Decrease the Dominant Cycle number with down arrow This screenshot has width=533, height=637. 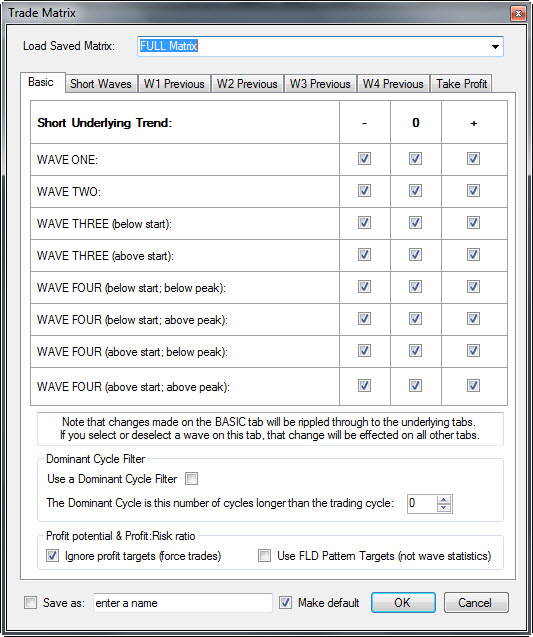(x=444, y=507)
